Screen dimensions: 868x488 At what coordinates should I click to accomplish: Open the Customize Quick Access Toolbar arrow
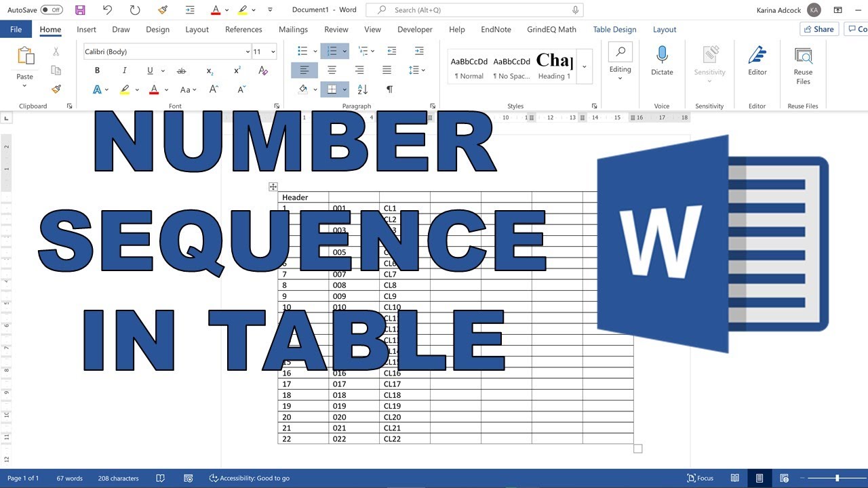click(x=271, y=10)
